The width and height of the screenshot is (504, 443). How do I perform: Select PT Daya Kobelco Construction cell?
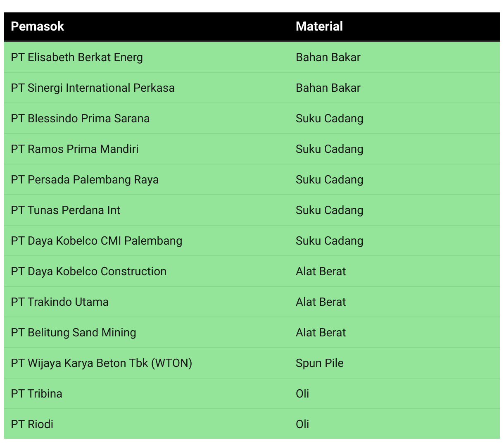[x=89, y=271]
